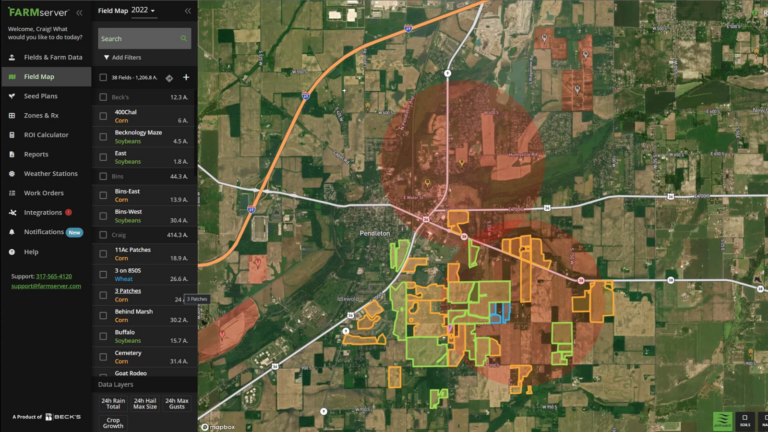Go to Zones & Rx
This screenshot has width=768, height=432.
40,115
